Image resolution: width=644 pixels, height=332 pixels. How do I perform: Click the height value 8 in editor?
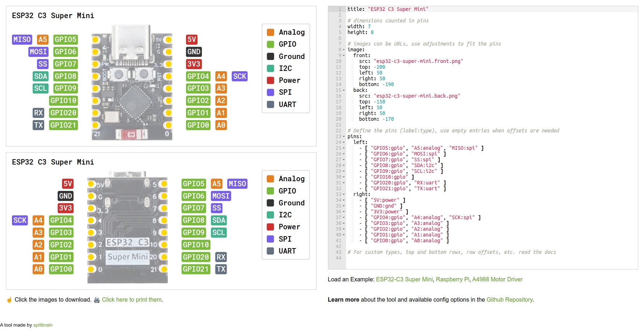372,32
